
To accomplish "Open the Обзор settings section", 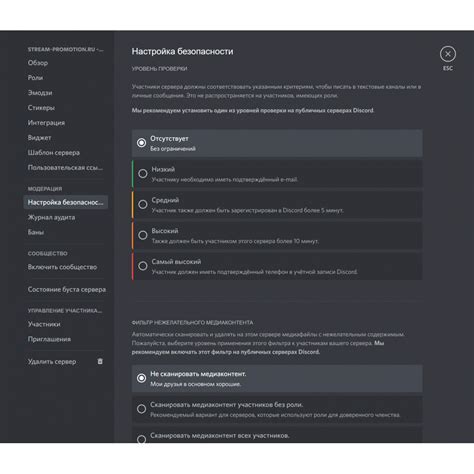I will (38, 63).
